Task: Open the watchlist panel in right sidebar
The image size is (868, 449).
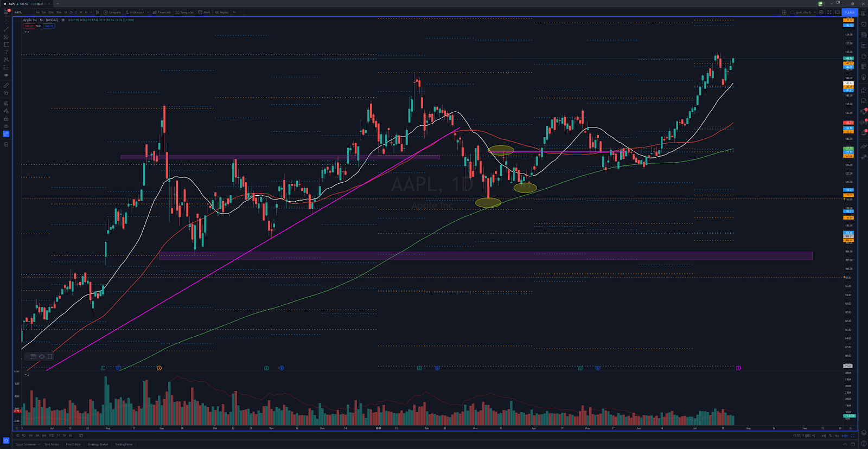Action: (x=864, y=14)
